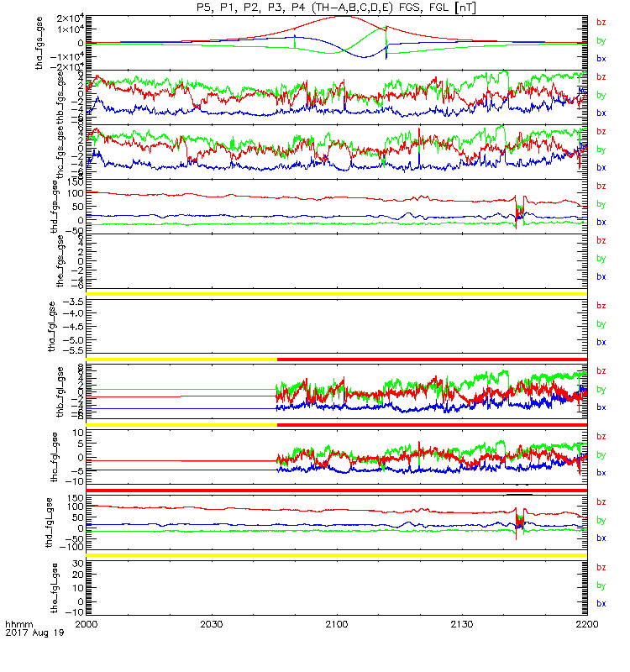Click the by legend of thb_fgs_gse panel
630x672 pixels.
[601, 95]
